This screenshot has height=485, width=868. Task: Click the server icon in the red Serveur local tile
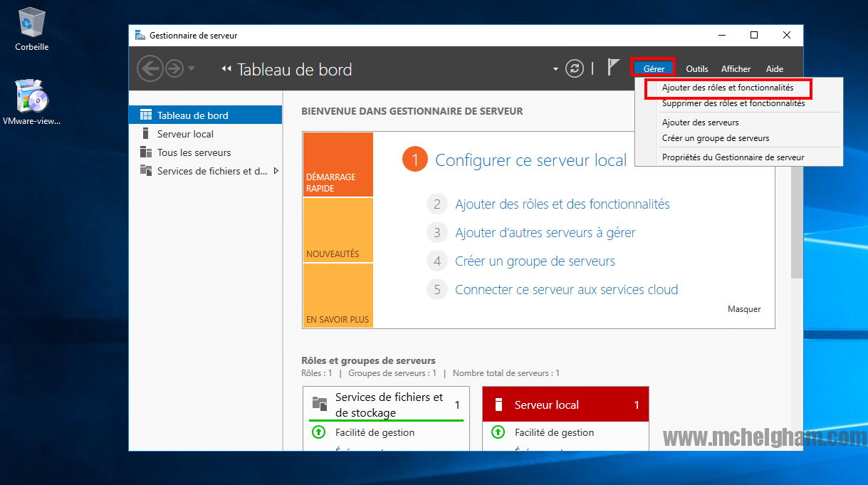pos(498,405)
